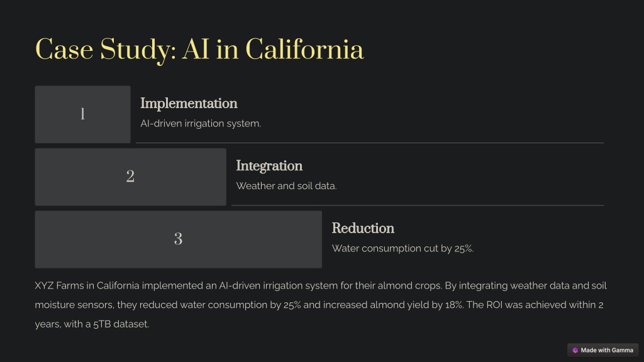Click the number 1 digit
Image resolution: width=644 pixels, height=362 pixels.
[82, 114]
